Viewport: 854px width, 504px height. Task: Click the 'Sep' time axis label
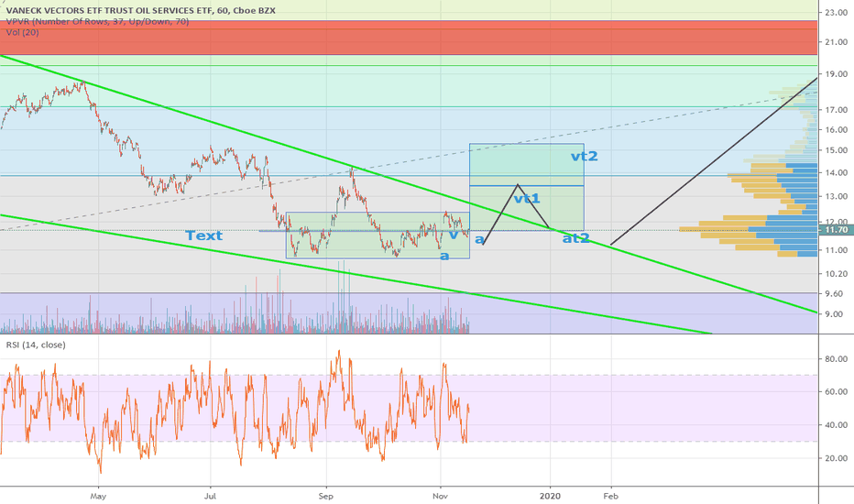pos(325,496)
